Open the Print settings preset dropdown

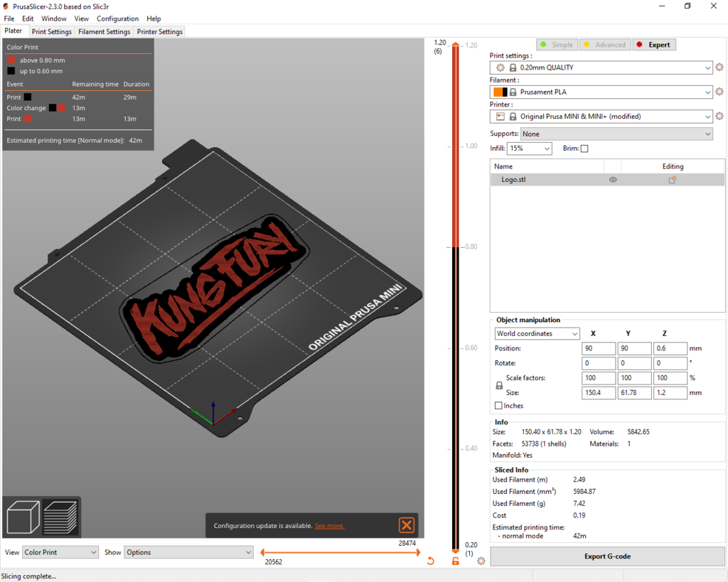coord(601,68)
